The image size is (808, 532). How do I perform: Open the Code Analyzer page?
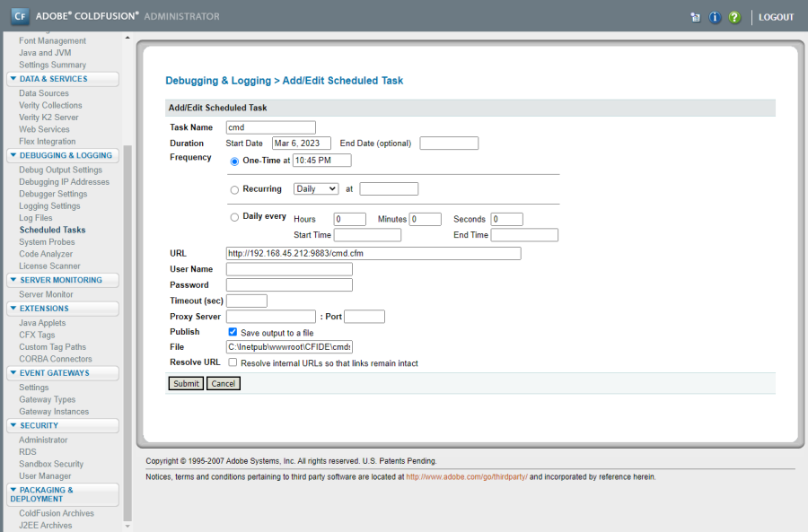46,254
